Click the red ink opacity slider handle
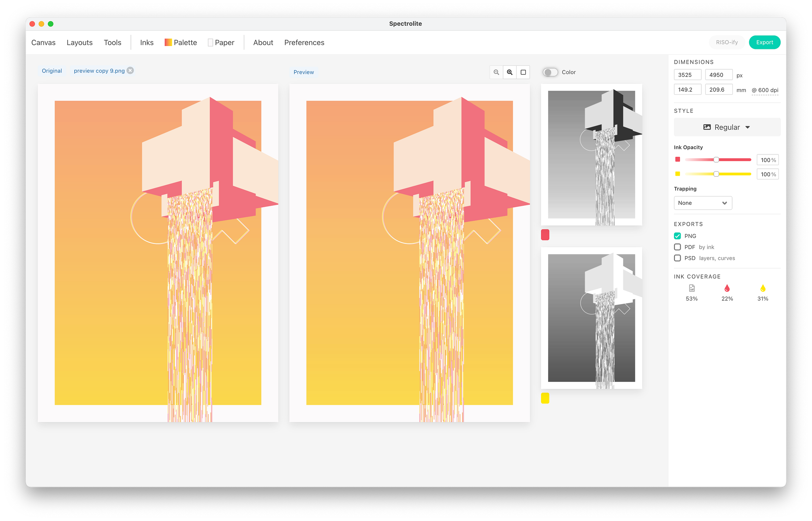 point(716,160)
